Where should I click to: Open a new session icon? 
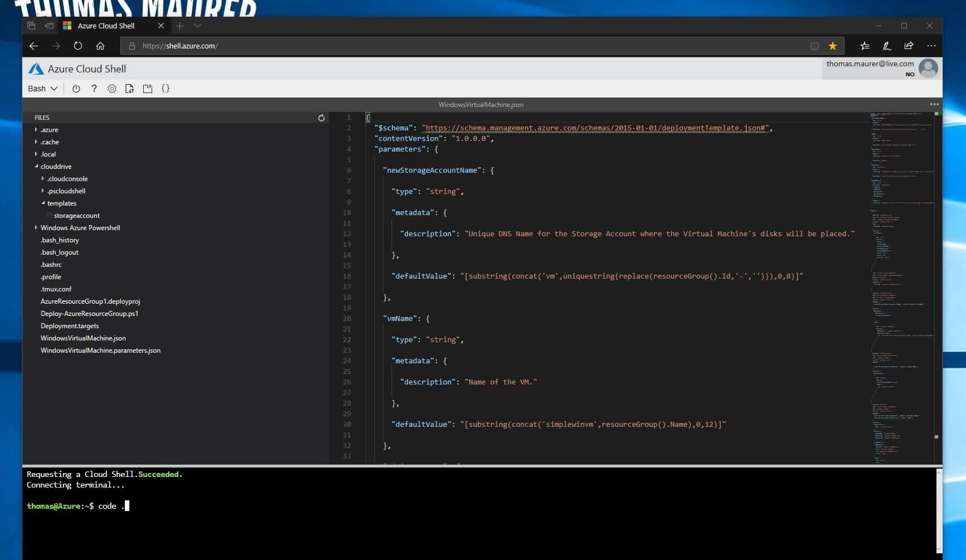pyautogui.click(x=148, y=89)
